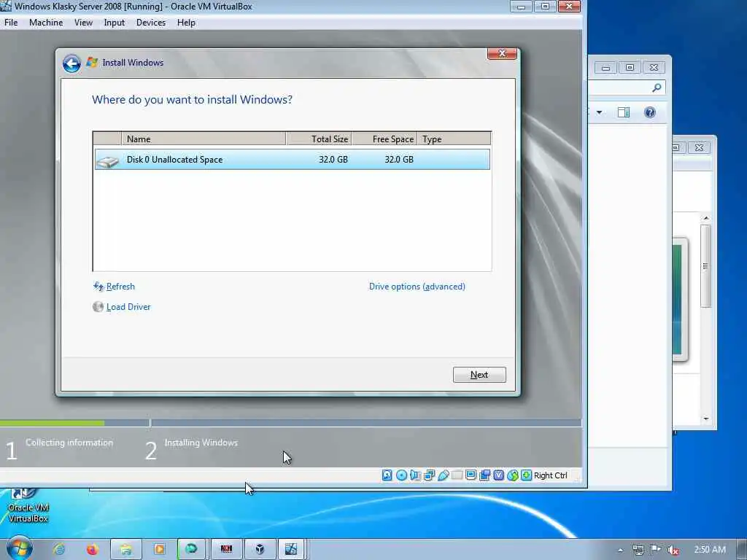Click the audio status icon in VirtualBox

pos(415,475)
